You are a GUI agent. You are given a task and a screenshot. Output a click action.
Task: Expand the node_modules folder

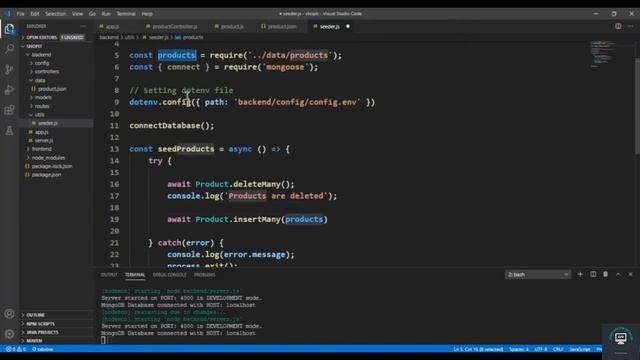coord(48,158)
